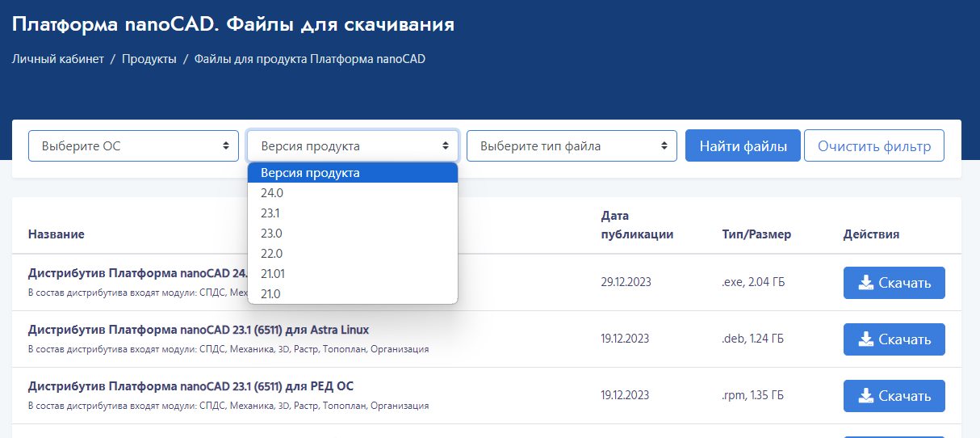
Task: Click the 'Действия' column header
Action: click(871, 234)
